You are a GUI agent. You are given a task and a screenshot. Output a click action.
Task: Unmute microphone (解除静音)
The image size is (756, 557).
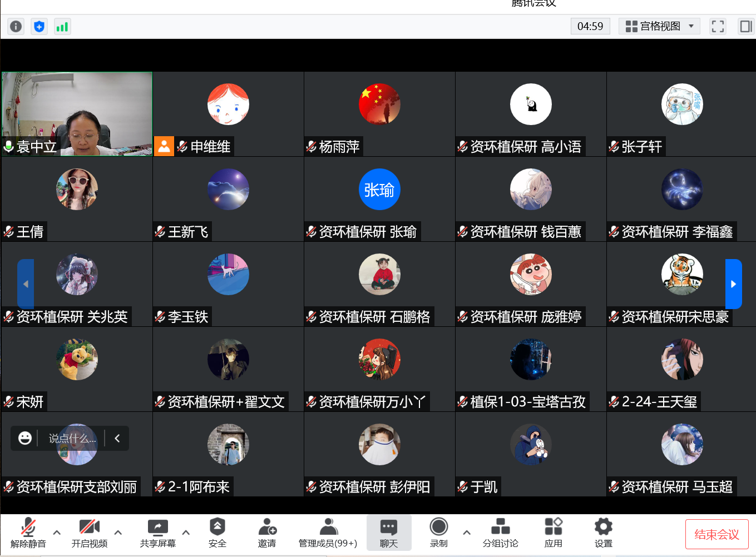(x=28, y=533)
